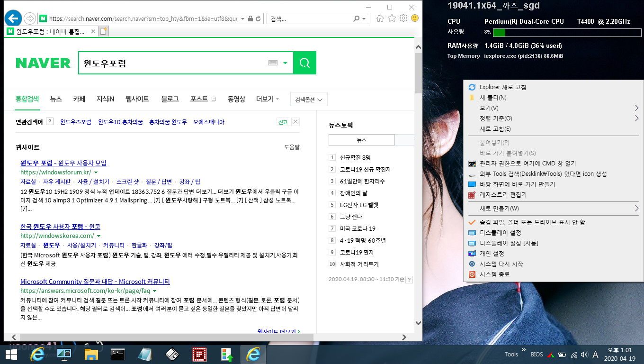The height and width of the screenshot is (364, 644).
Task: Click in the IE address bar URL
Action: point(143,18)
